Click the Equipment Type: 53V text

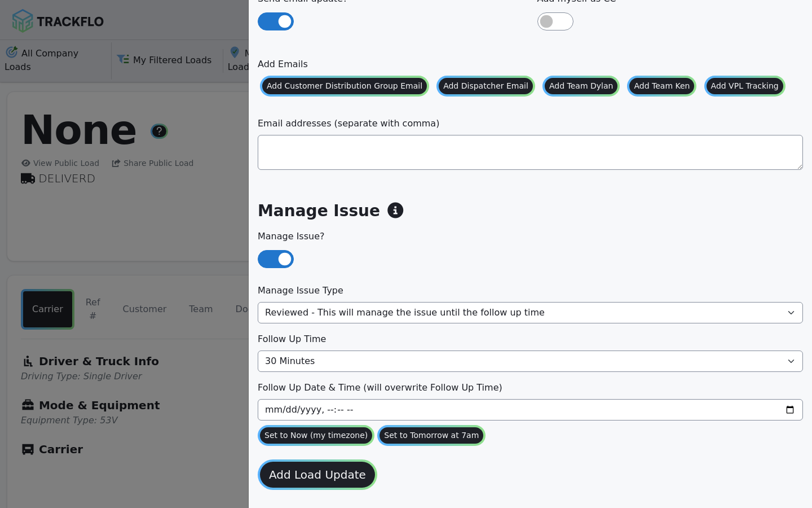coord(69,420)
